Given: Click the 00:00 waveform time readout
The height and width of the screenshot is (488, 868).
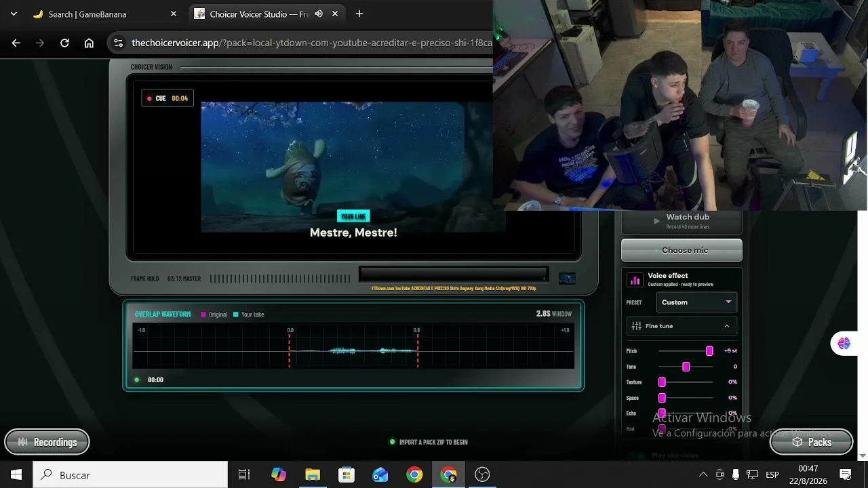Looking at the screenshot, I should [x=156, y=380].
